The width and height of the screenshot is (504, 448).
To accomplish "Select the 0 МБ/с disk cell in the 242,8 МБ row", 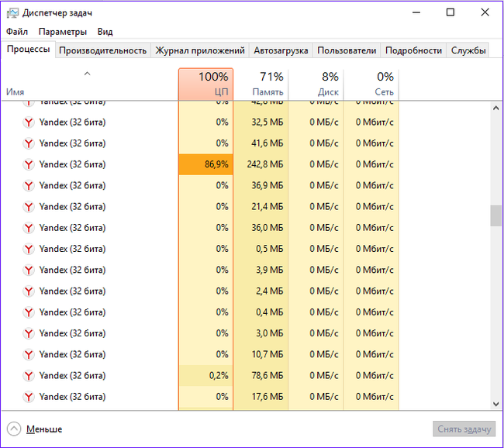I will pos(316,164).
